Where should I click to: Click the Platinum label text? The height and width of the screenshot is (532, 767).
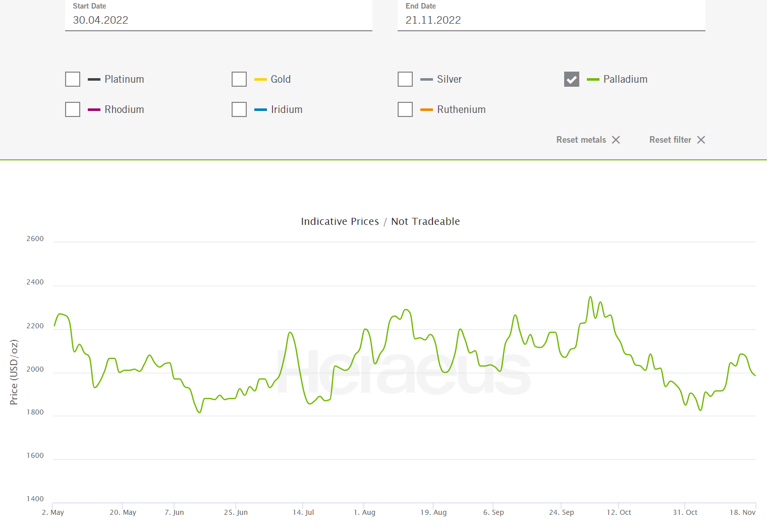tap(124, 79)
